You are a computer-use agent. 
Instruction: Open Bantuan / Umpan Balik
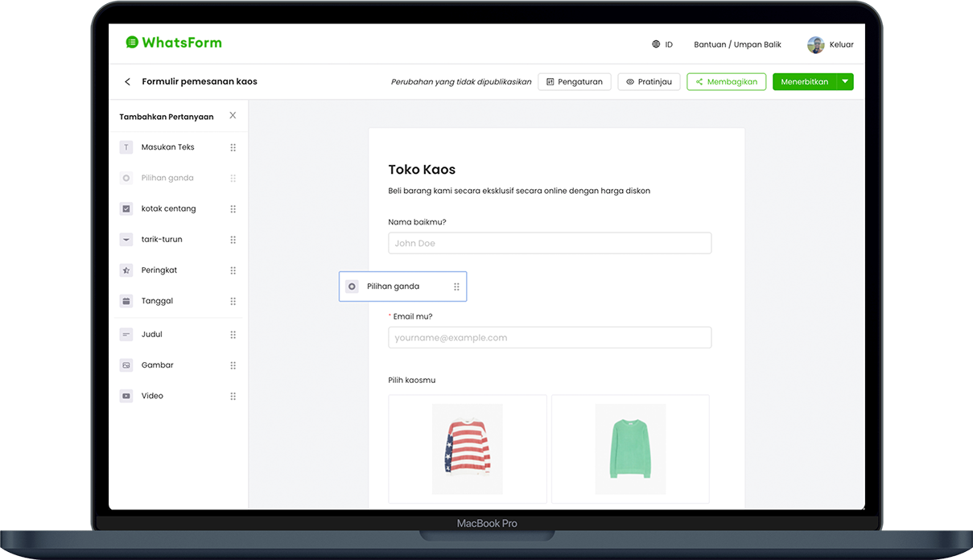(x=737, y=45)
